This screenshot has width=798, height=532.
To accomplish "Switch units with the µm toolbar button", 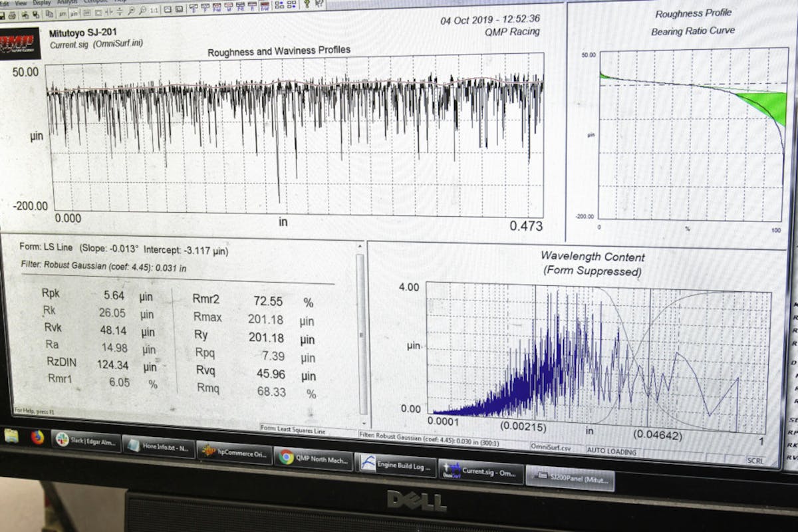I will point(63,14).
